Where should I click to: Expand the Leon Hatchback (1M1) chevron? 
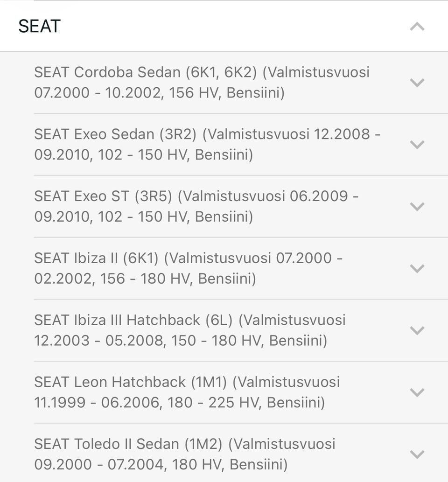417,392
